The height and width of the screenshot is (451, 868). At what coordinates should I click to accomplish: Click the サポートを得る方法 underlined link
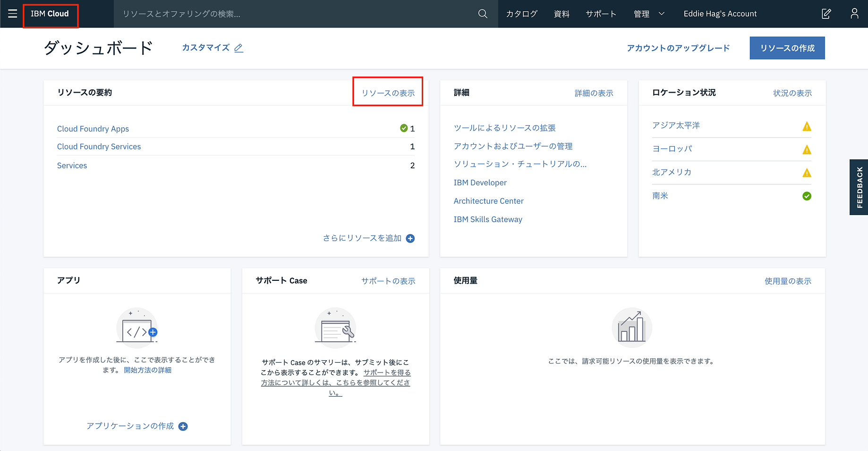(x=336, y=382)
